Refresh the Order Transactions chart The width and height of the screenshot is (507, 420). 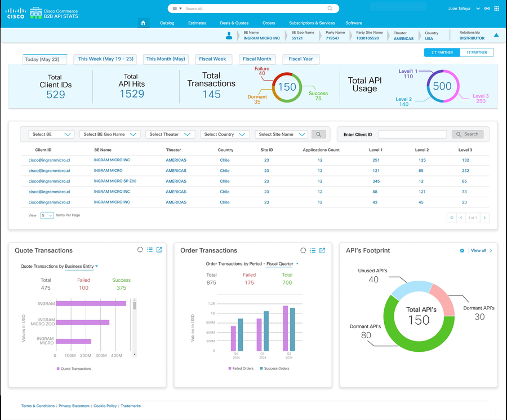point(303,250)
